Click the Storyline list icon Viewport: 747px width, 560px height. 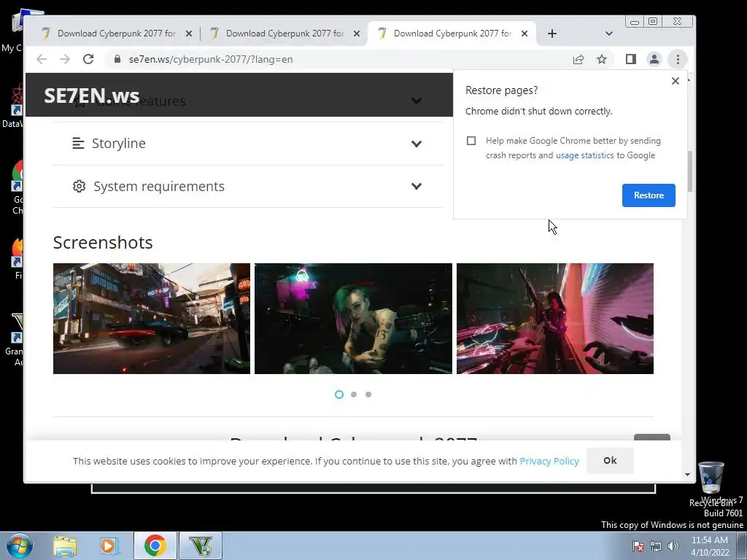point(78,144)
